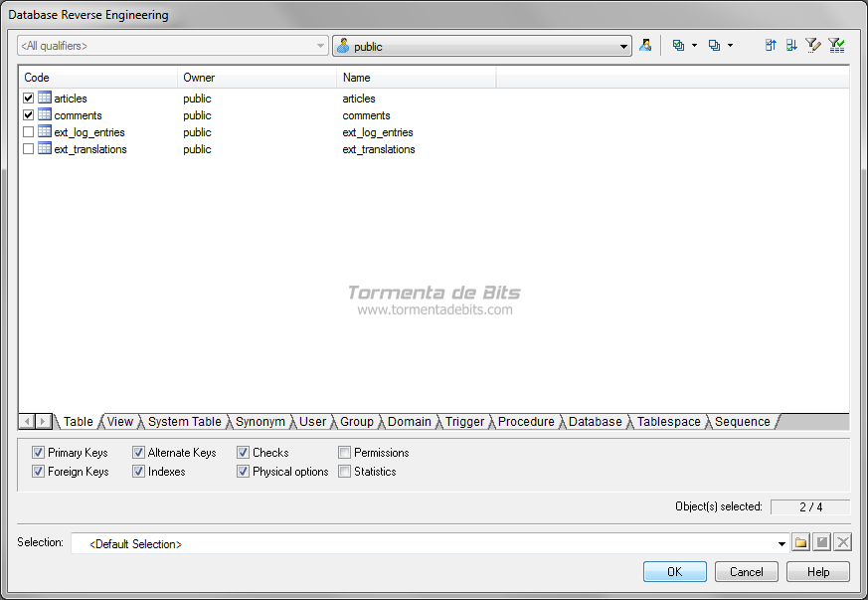The height and width of the screenshot is (600, 868).
Task: Open the All qualifiers dropdown
Action: [x=173, y=46]
